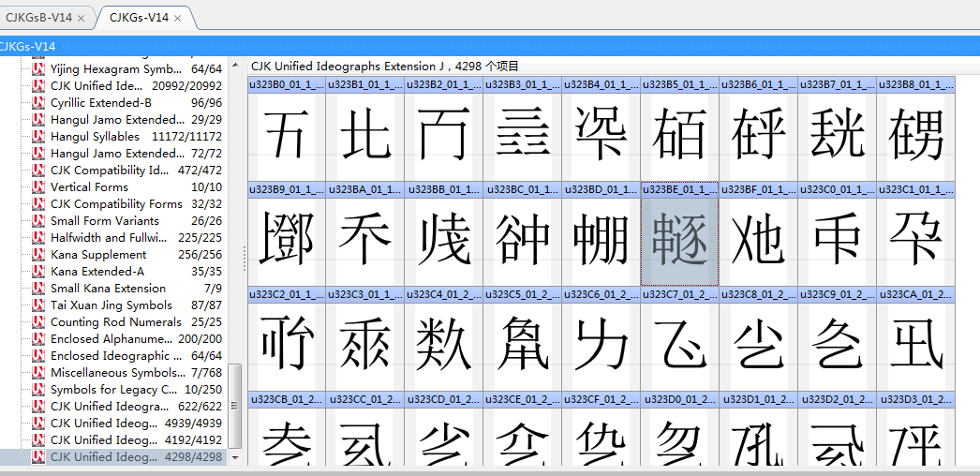
Task: Select glyph cell u323B0
Action: [286, 134]
